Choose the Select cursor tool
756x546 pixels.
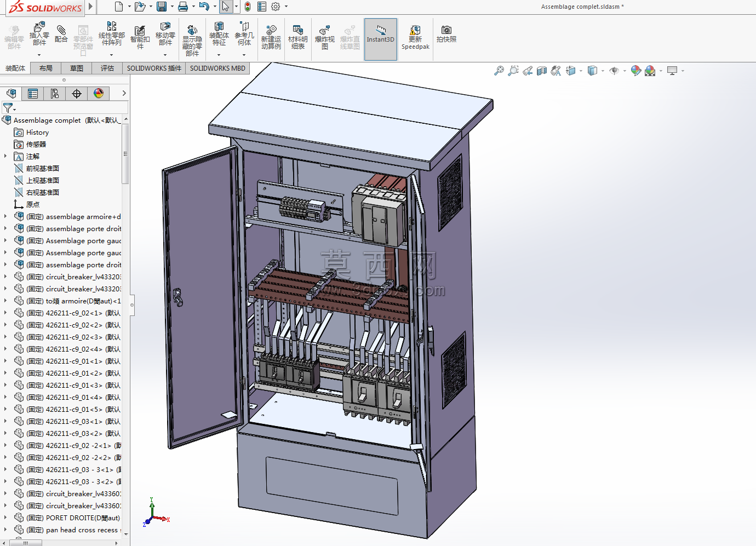click(x=226, y=7)
